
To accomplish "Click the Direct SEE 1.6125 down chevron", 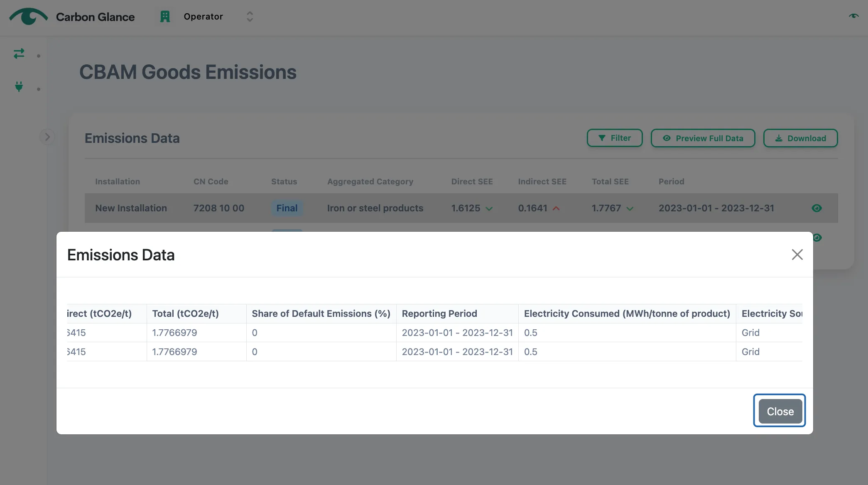I will click(x=489, y=208).
